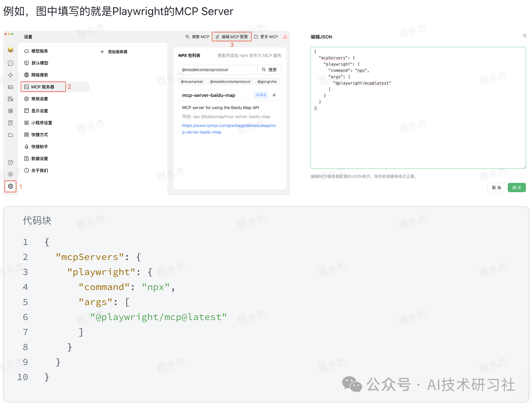Click 取消 to cancel JSON editing
The height and width of the screenshot is (406, 532).
(496, 188)
